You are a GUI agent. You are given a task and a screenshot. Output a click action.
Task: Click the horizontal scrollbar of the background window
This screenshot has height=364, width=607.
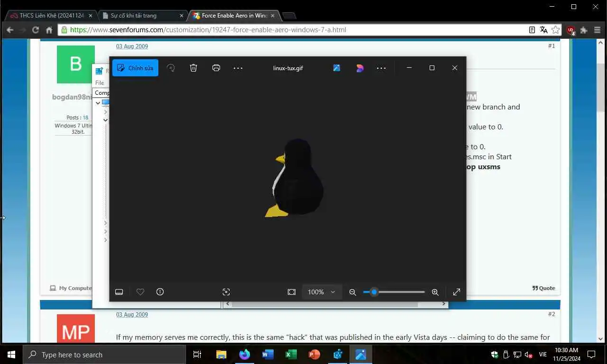click(x=325, y=304)
